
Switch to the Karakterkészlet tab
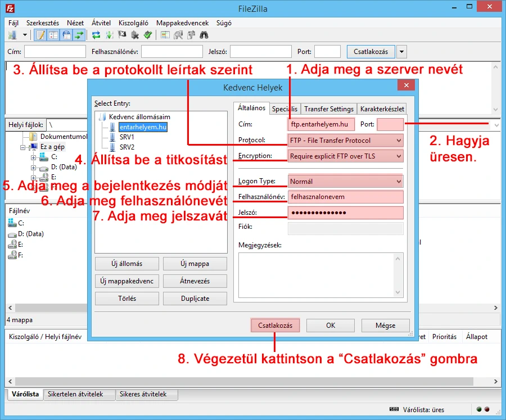tap(382, 109)
